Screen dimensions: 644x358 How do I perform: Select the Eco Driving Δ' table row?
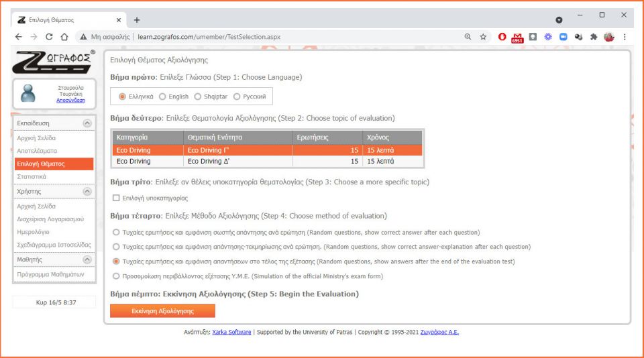click(267, 161)
